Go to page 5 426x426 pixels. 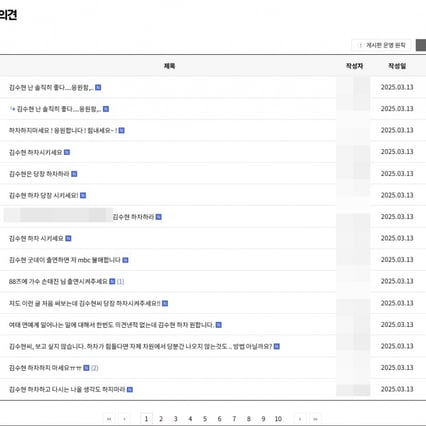[x=205, y=419]
